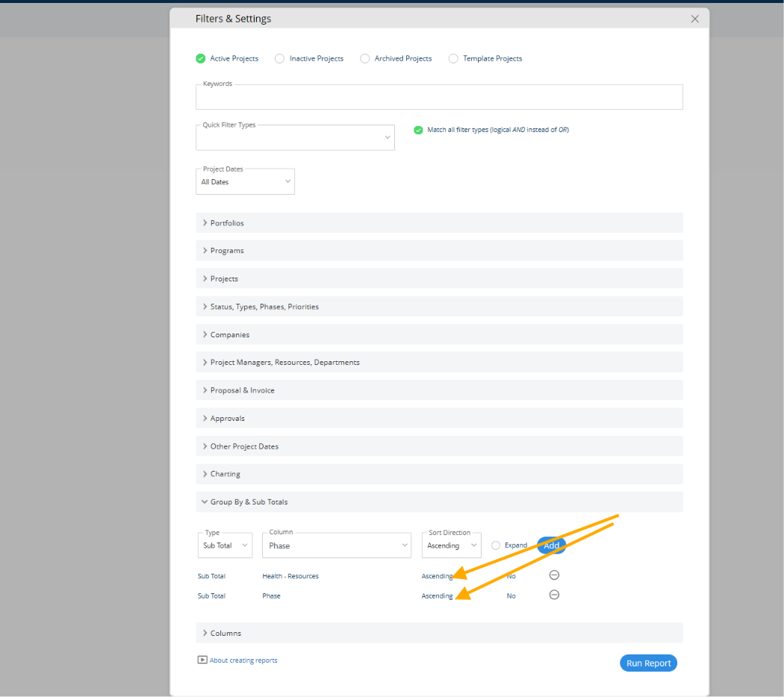Screen dimensions: 784x697
Task: Click the Add button
Action: tap(552, 545)
